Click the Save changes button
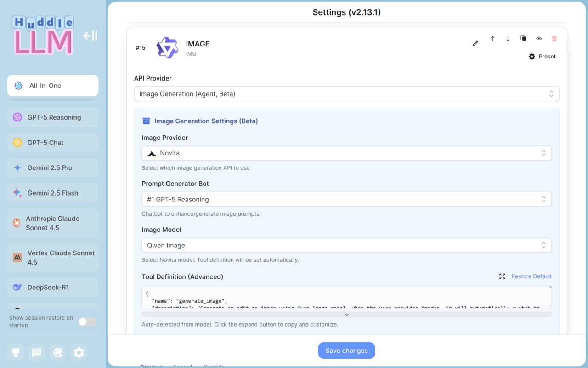The width and height of the screenshot is (588, 368). point(346,351)
